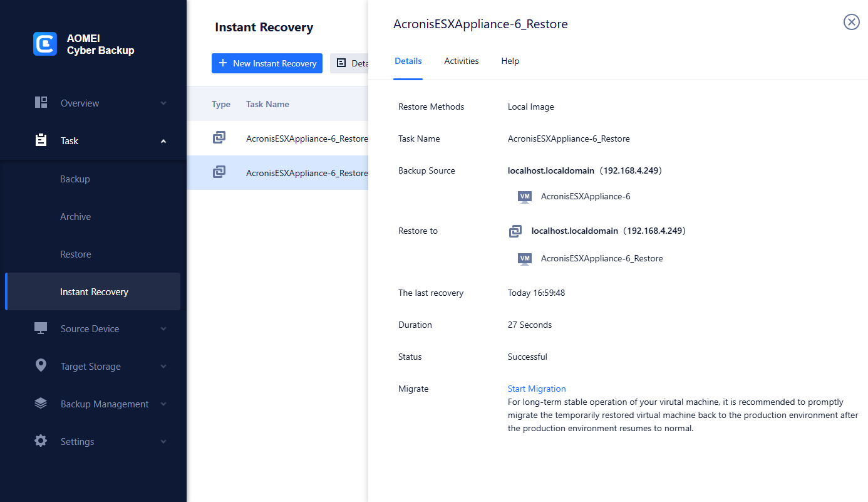Screen dimensions: 868x502
Task: Click the Start Migration link
Action: pos(537,389)
